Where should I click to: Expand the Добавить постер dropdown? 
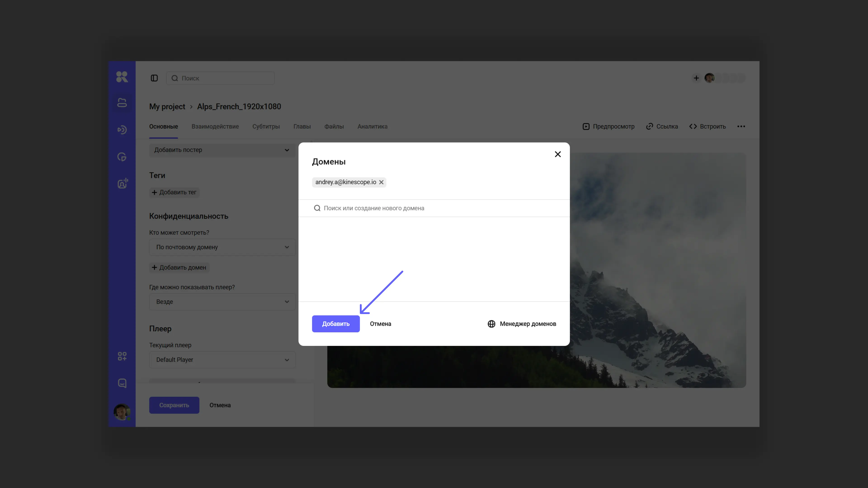click(x=222, y=150)
